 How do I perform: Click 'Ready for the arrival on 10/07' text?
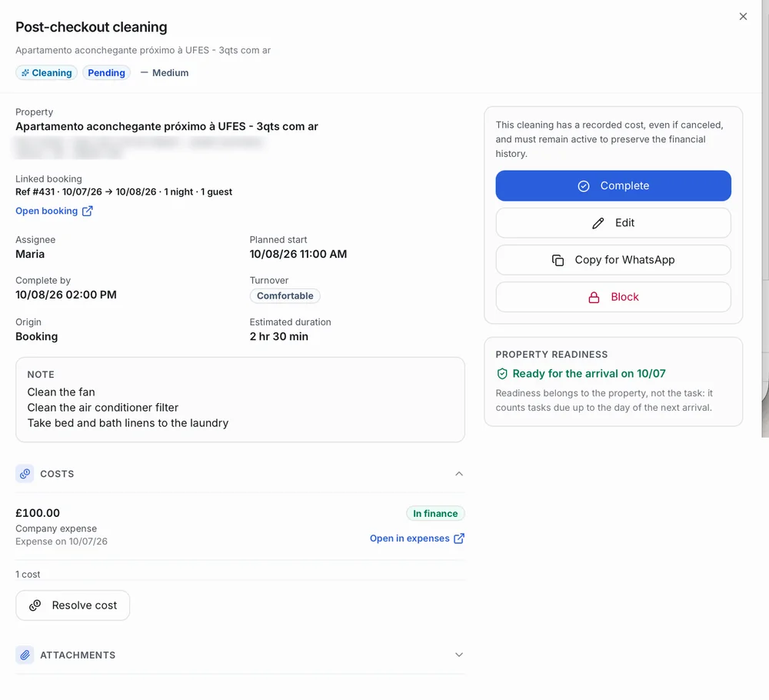[x=588, y=374]
